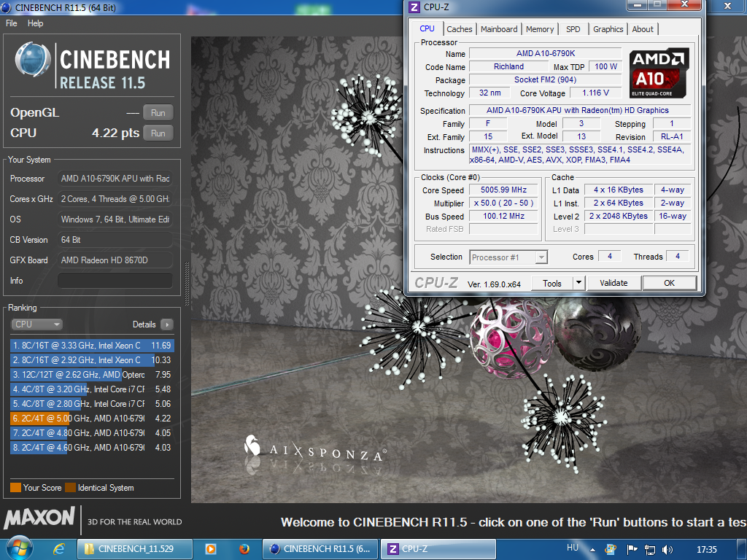
Task: Open the volume speaker tray icon
Action: tap(667, 550)
